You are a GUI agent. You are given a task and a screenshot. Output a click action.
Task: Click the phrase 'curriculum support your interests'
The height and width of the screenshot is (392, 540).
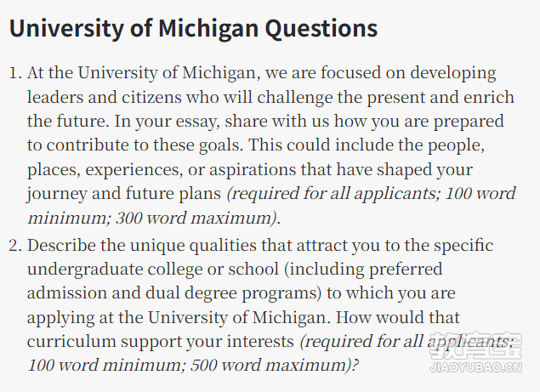click(x=161, y=342)
